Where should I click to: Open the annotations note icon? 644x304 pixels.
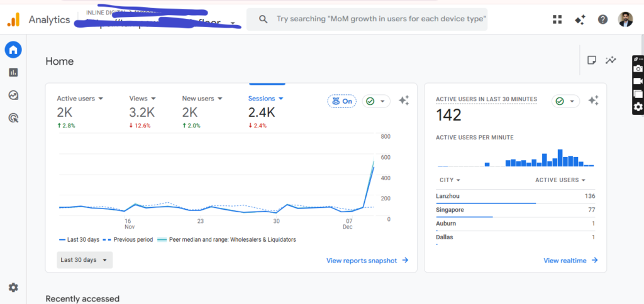pos(591,60)
